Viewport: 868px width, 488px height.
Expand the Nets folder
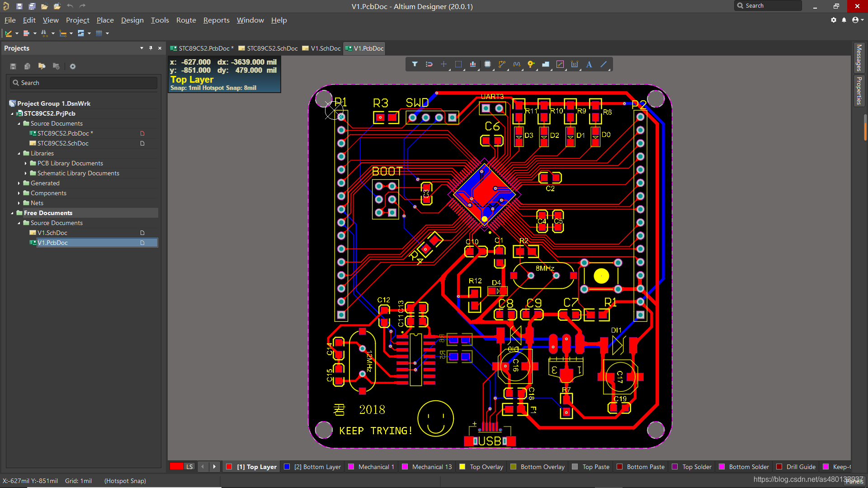19,203
